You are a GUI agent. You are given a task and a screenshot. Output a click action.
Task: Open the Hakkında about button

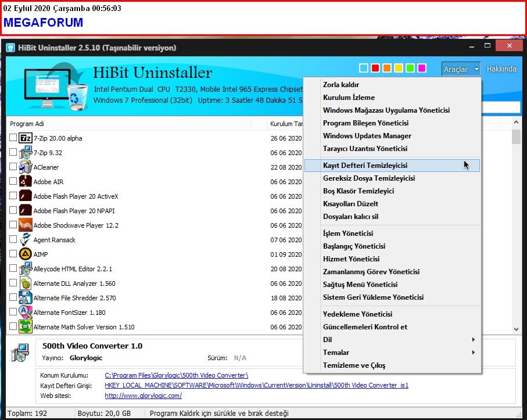pyautogui.click(x=501, y=69)
